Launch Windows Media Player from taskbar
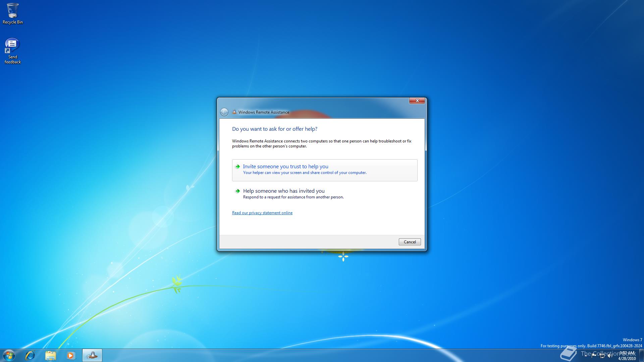This screenshot has height=362, width=644. [x=70, y=355]
